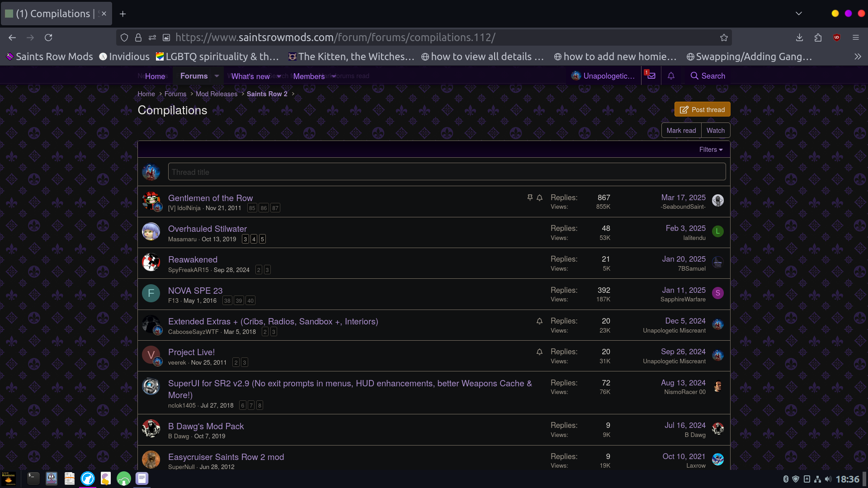Open IdolNinja's avatar on Gentlemen of the Row
This screenshot has width=868, height=488.
[151, 201]
